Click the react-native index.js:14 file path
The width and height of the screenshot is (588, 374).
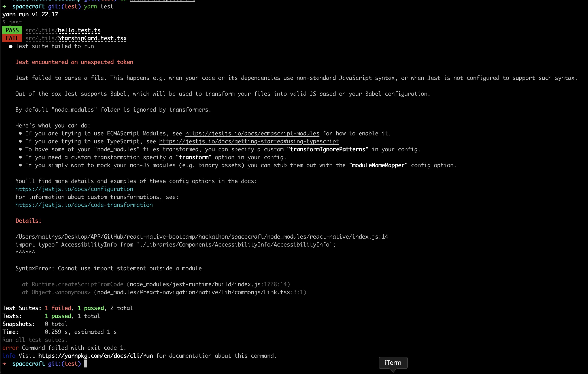(x=202, y=236)
